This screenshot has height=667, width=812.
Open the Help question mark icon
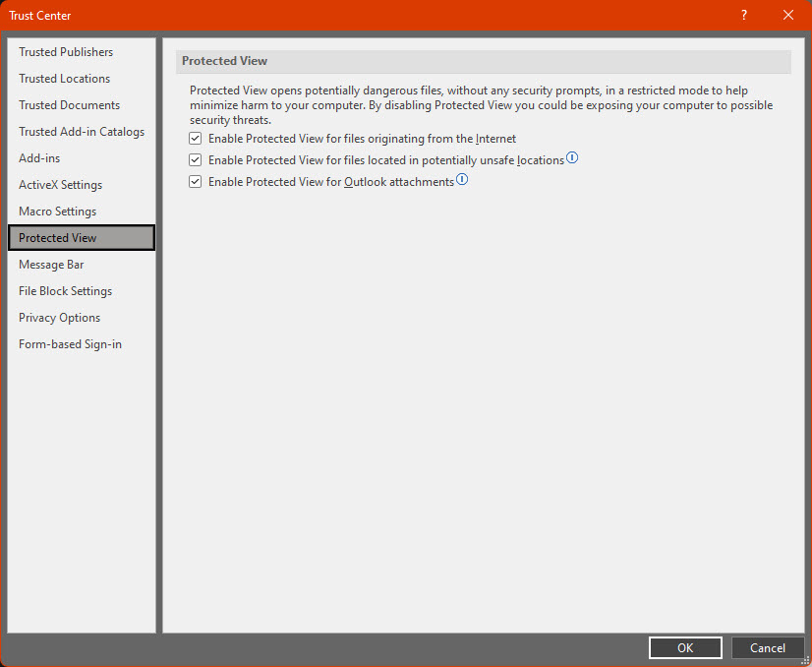pos(743,15)
